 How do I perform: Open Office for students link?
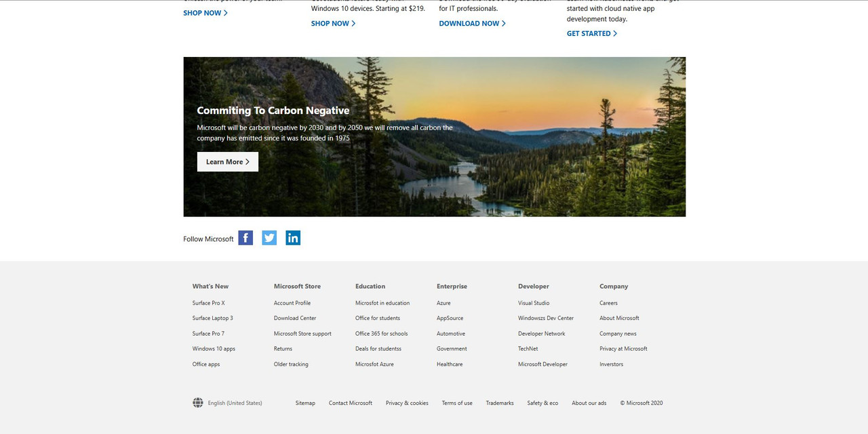[x=378, y=318]
